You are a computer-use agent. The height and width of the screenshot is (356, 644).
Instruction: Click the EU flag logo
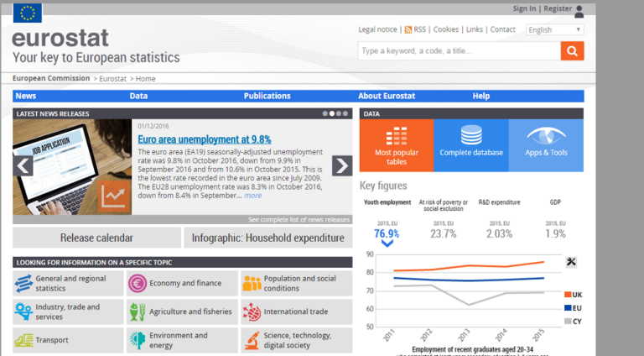click(28, 13)
